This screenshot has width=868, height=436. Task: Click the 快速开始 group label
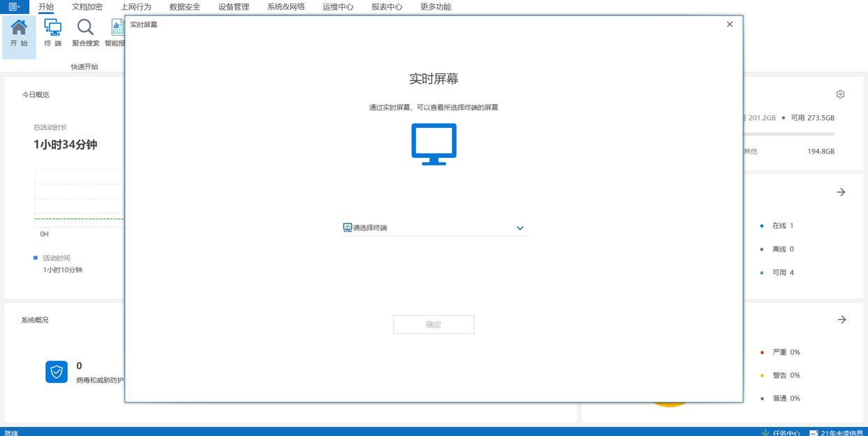point(85,66)
